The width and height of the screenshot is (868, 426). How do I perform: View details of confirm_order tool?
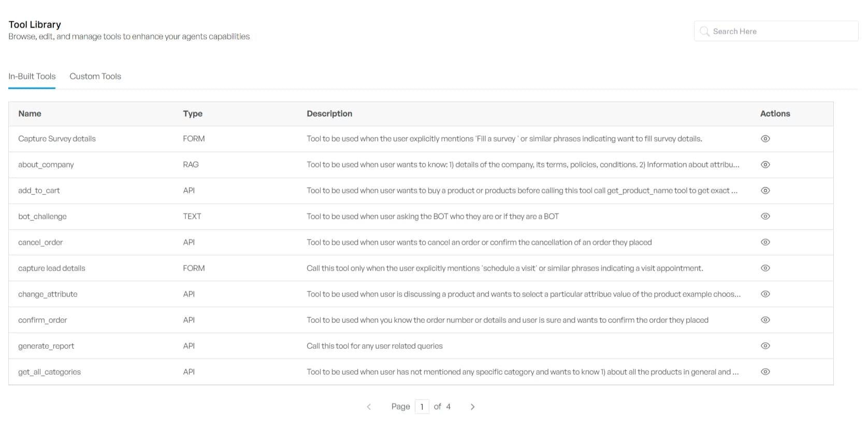point(765,320)
